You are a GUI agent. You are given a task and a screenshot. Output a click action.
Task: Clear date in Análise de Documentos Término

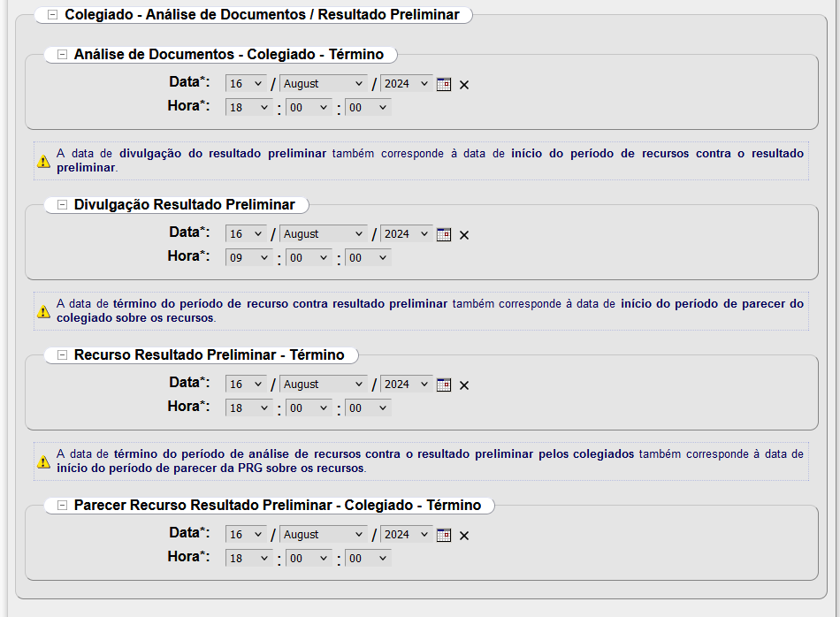(464, 85)
